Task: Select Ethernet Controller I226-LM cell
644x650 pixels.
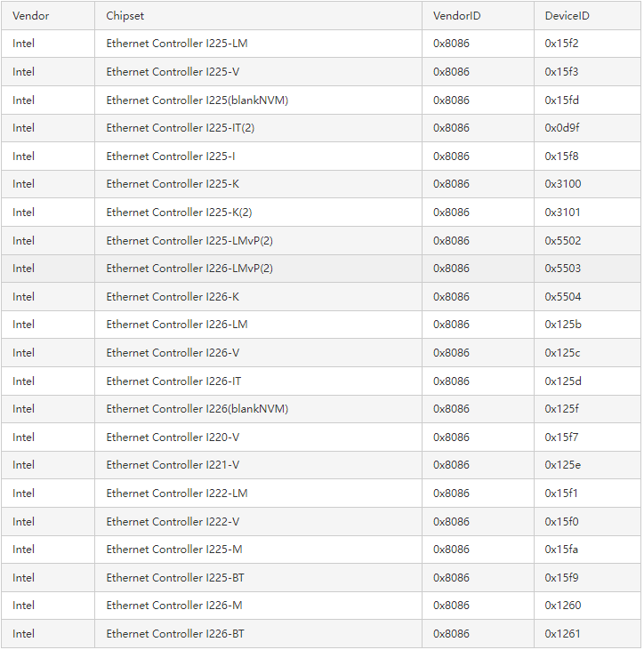Action: pos(258,325)
